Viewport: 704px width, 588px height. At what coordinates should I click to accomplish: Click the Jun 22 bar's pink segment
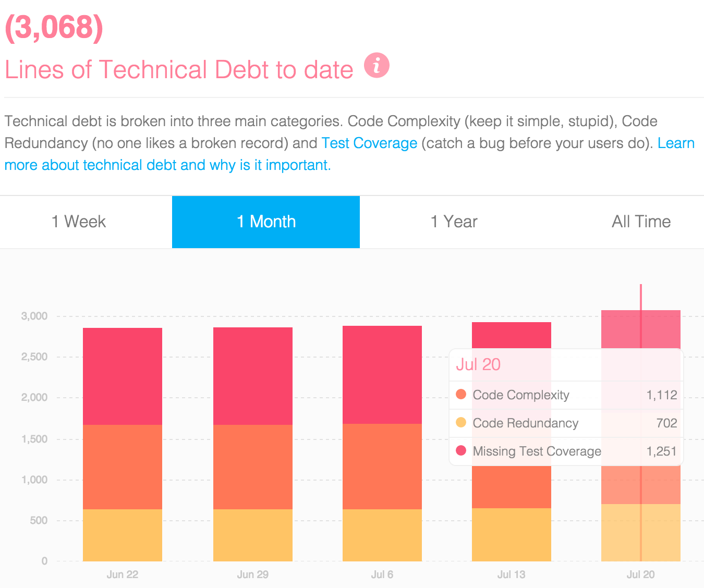coord(123,376)
